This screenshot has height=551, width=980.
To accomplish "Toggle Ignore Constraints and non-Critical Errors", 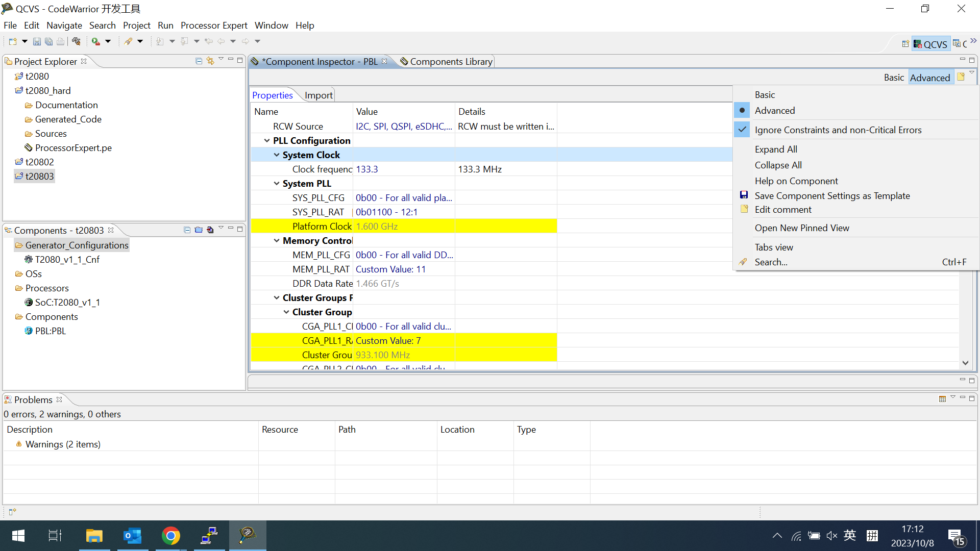I will pyautogui.click(x=838, y=130).
